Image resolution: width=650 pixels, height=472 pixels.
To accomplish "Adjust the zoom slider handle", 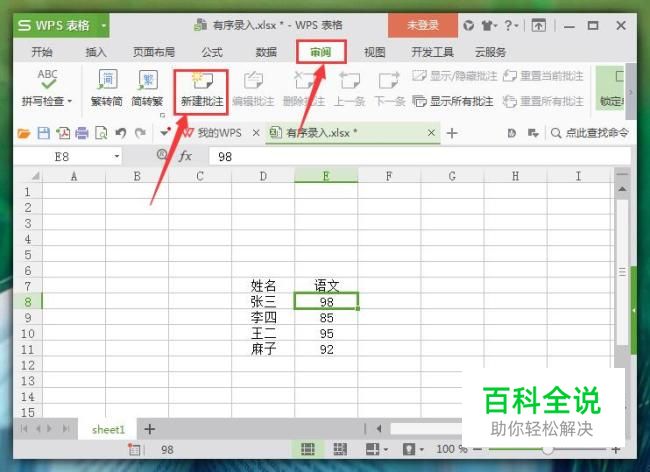I will click(548, 449).
